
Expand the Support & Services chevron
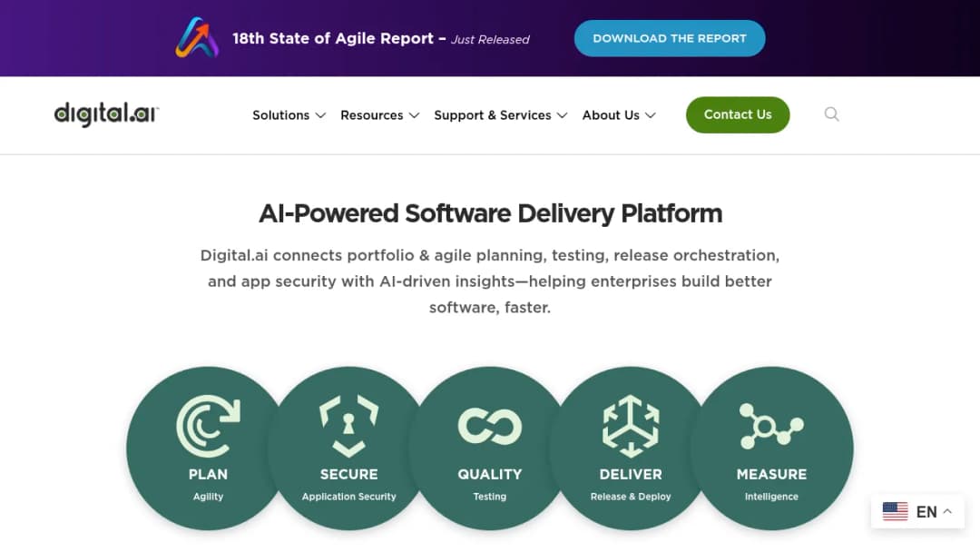[562, 115]
